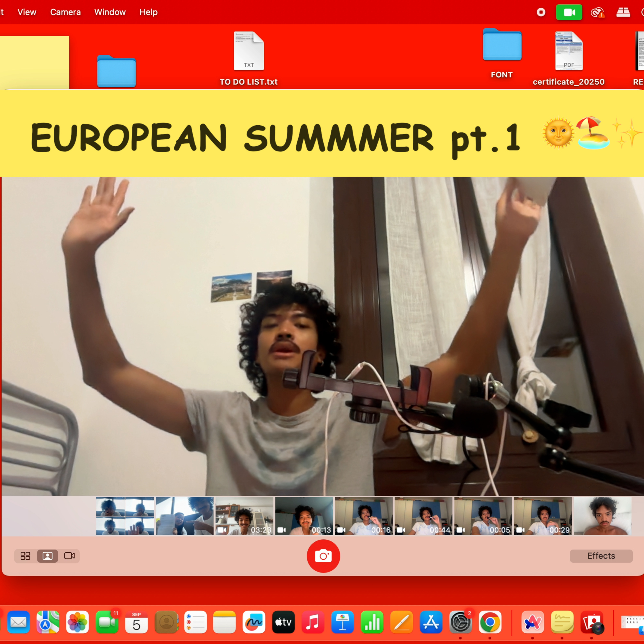
Task: Open the four-up photo thumbnail
Action: pyautogui.click(x=125, y=516)
